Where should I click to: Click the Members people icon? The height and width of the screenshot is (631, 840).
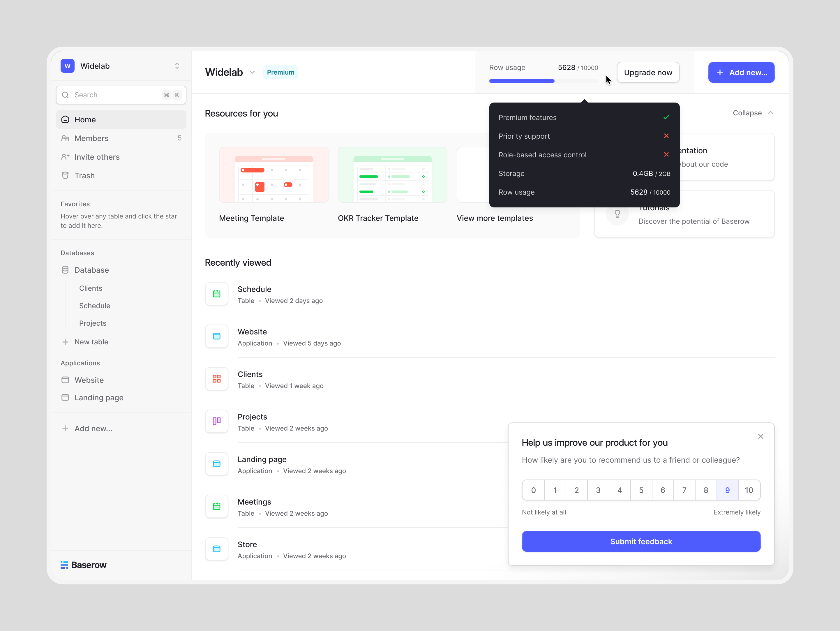(65, 138)
